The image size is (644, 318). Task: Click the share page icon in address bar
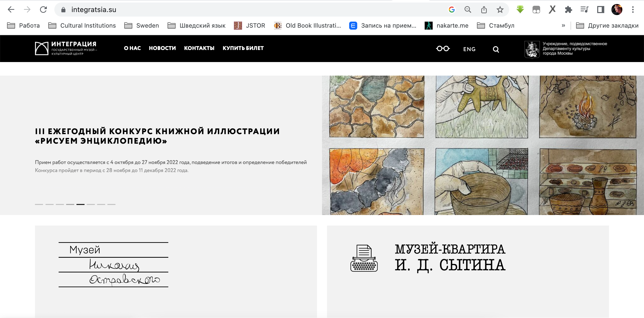point(484,10)
